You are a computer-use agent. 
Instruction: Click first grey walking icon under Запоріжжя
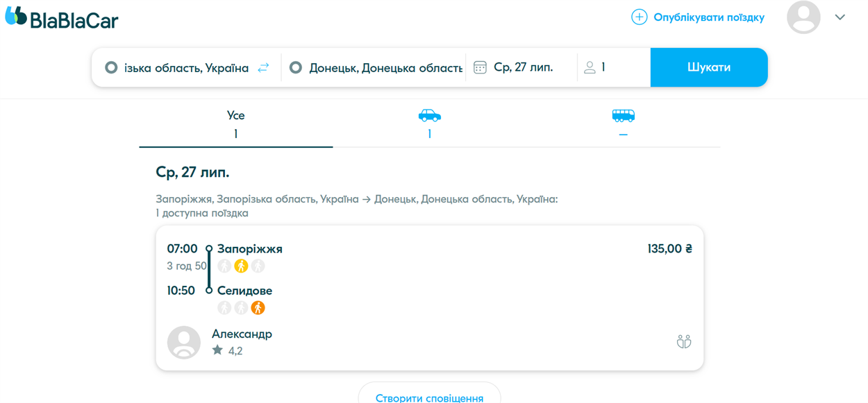[x=224, y=266]
